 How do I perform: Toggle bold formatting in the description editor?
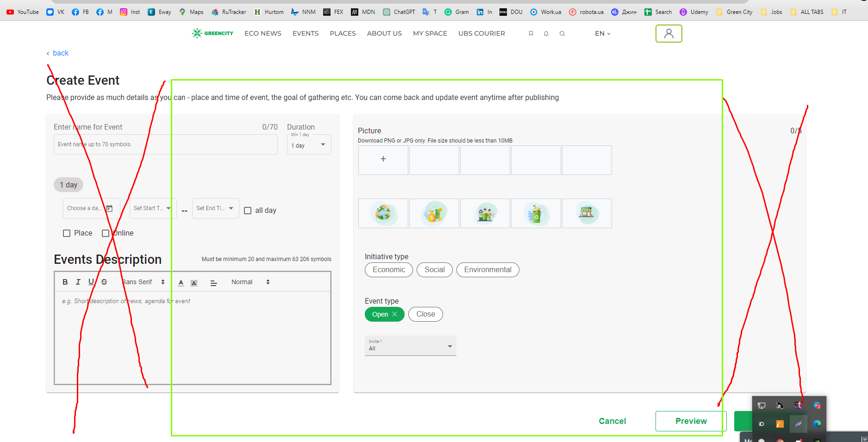tap(65, 281)
